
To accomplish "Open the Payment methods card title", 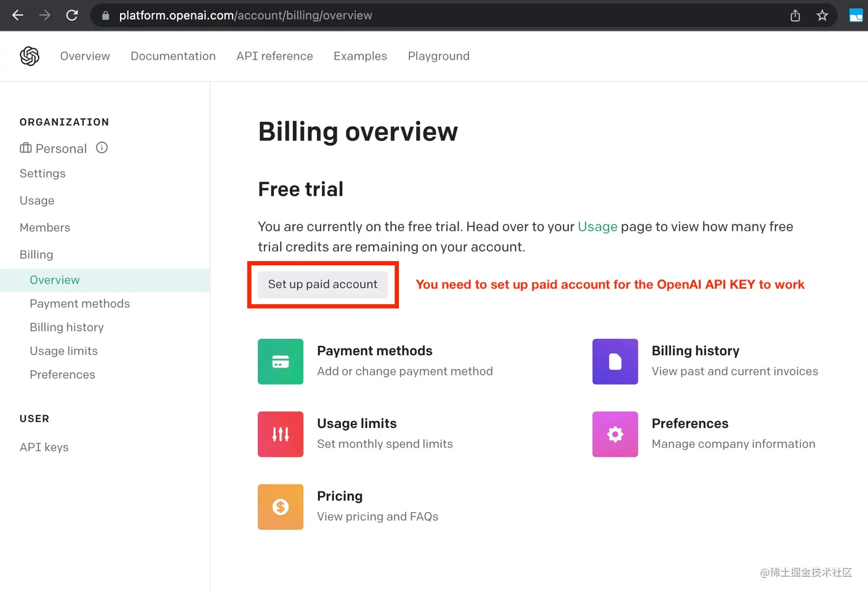I will (x=375, y=351).
